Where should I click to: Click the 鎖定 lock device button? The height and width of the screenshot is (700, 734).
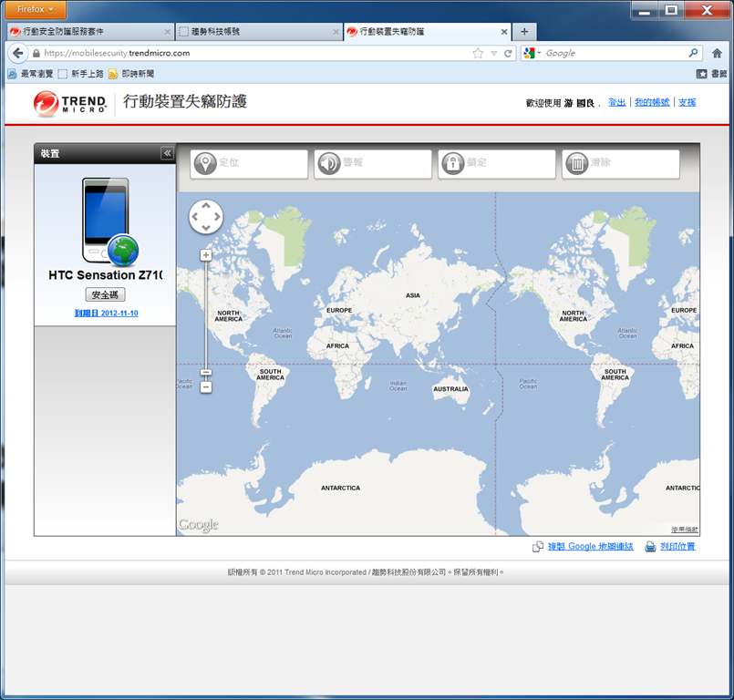coord(497,164)
